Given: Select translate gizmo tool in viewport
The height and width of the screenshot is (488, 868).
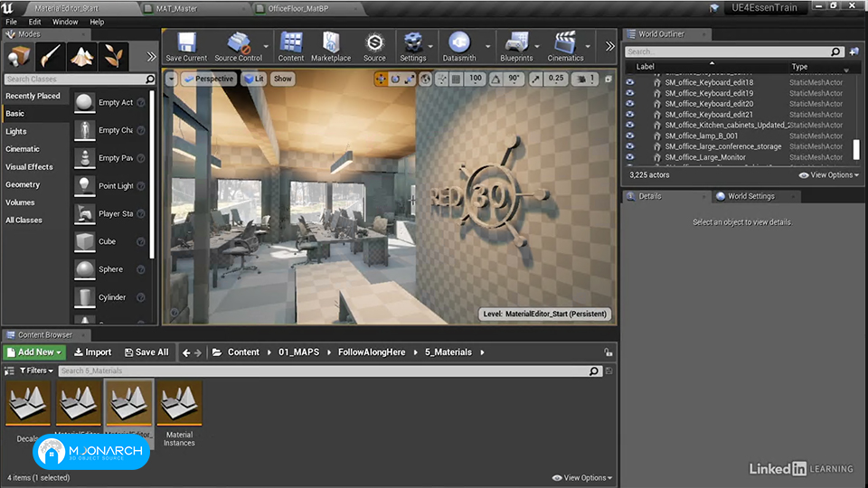Looking at the screenshot, I should (x=381, y=80).
